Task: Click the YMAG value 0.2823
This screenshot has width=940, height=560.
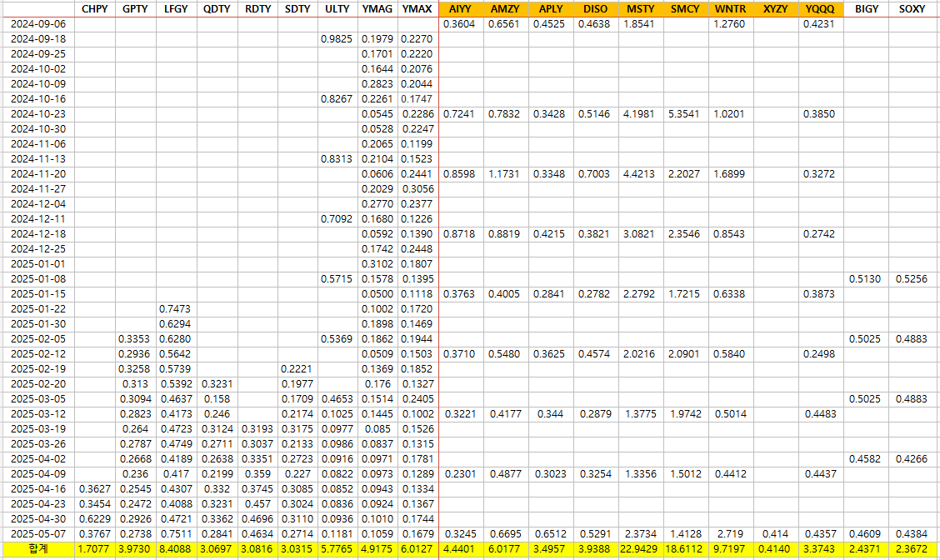Action: pyautogui.click(x=377, y=84)
